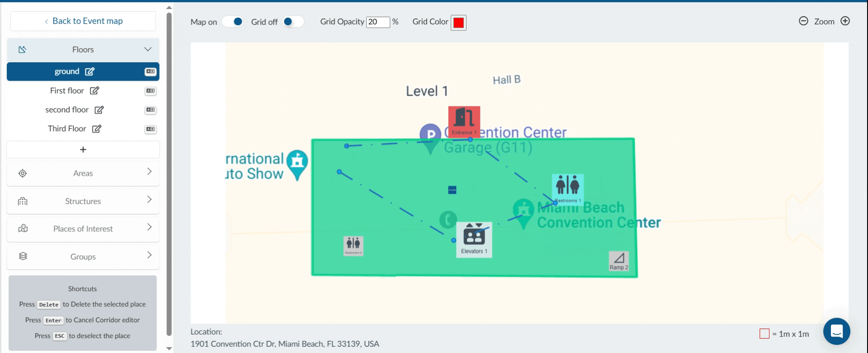Screen dimensions: 868x353
Task: Click the corridor node near Elevators 1
Action: (x=454, y=240)
